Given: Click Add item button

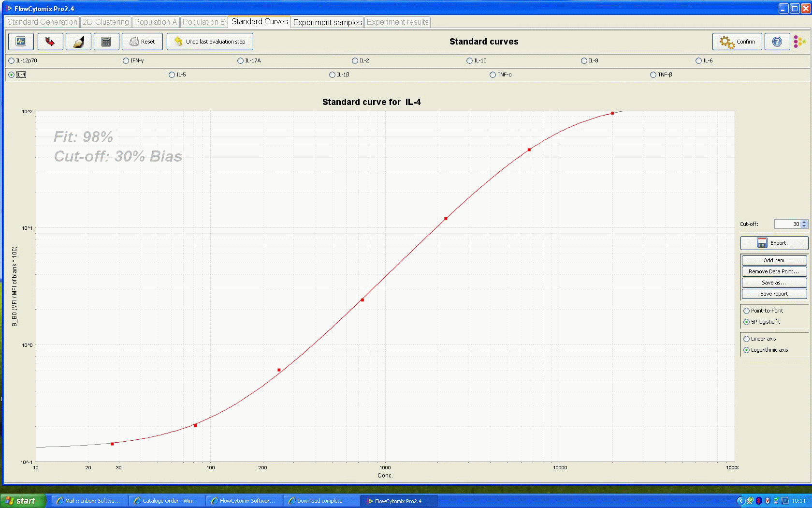Looking at the screenshot, I should point(774,260).
